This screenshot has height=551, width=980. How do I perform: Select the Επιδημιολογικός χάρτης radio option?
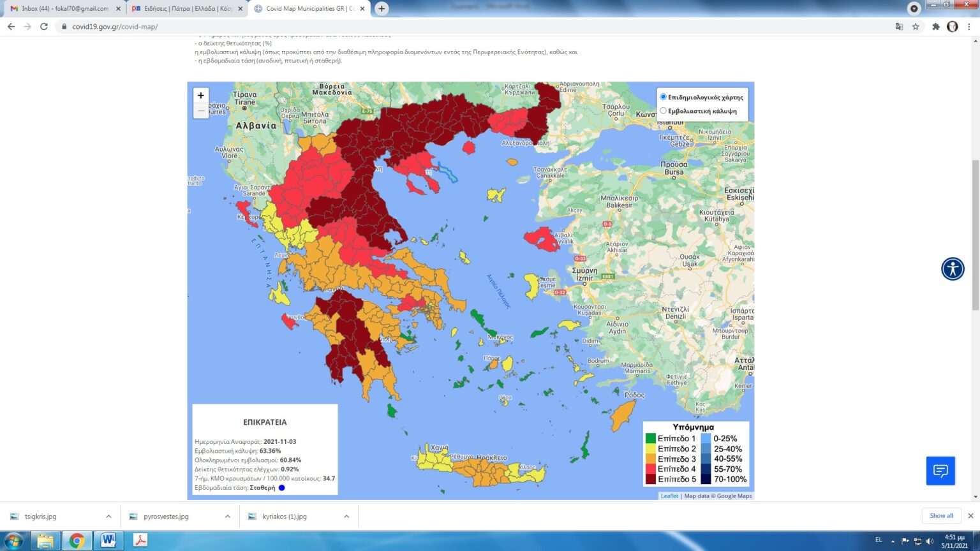(664, 97)
